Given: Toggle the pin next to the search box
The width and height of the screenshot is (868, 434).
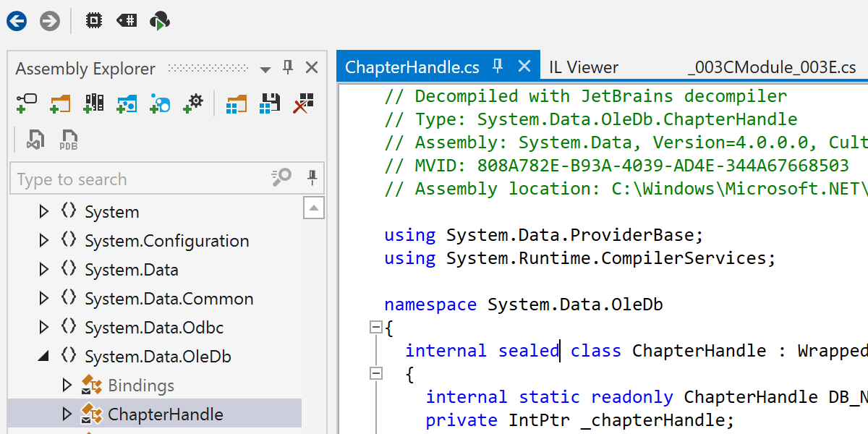Looking at the screenshot, I should click(x=312, y=178).
